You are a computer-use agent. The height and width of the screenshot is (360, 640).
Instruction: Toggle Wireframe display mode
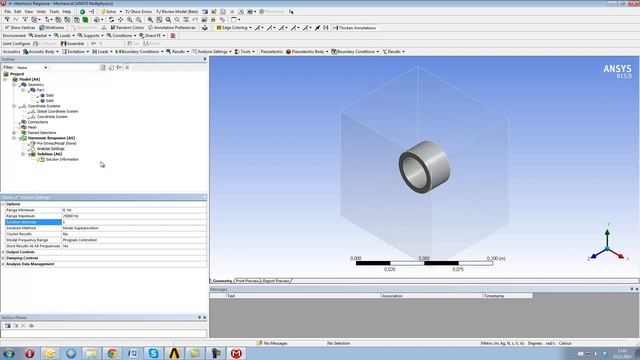(x=51, y=28)
